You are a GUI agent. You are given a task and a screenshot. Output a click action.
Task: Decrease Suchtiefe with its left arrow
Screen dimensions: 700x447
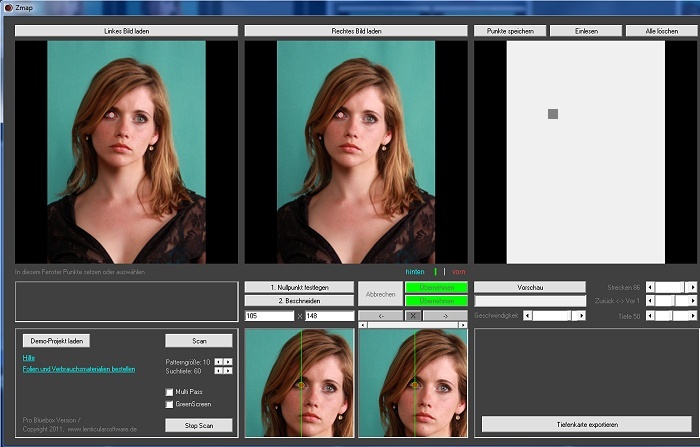pos(219,371)
